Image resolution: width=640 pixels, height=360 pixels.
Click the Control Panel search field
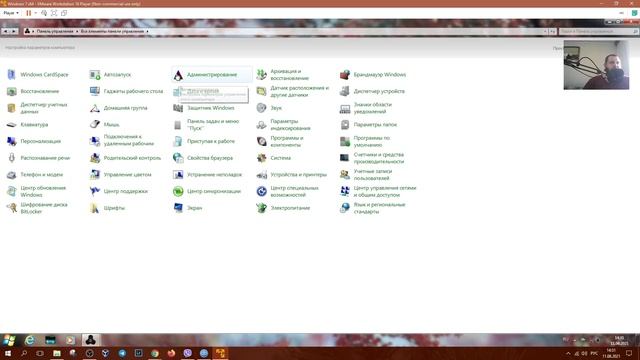(598, 31)
